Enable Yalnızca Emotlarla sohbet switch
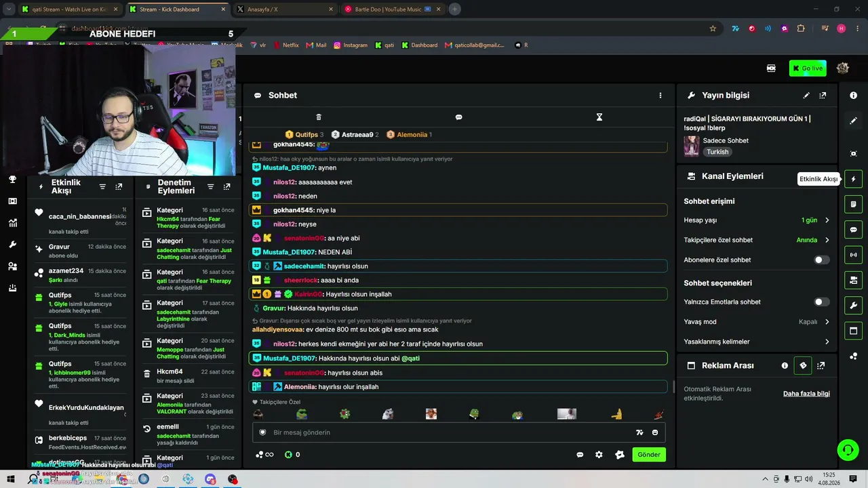The height and width of the screenshot is (488, 868). pyautogui.click(x=822, y=302)
